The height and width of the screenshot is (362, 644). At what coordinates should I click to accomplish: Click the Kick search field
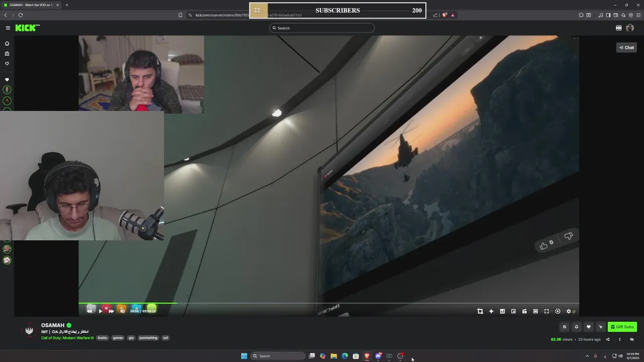(x=322, y=28)
